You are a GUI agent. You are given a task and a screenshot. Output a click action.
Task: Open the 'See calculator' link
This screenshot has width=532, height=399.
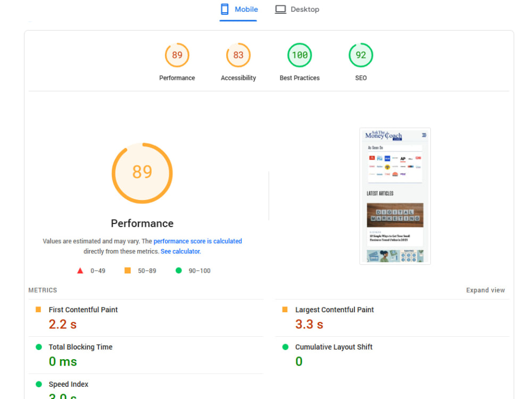pos(180,252)
